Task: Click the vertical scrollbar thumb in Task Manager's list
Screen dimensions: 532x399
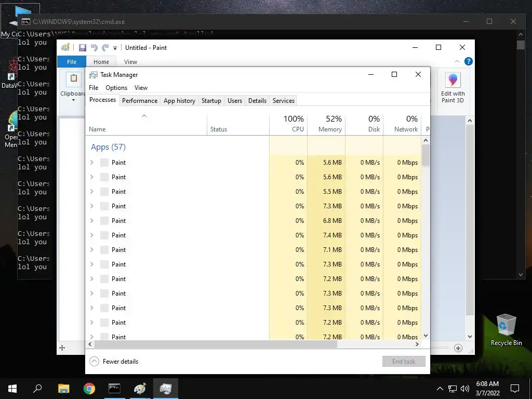Action: point(426,155)
